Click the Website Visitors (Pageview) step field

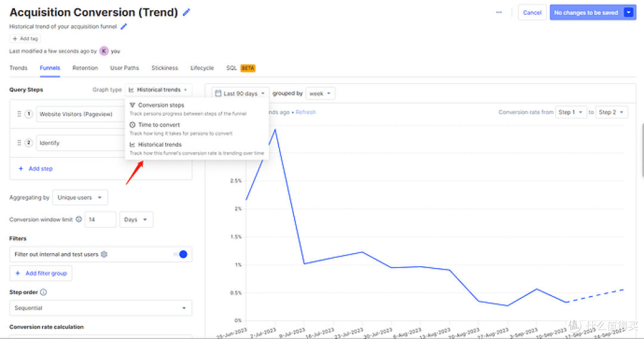click(x=81, y=114)
